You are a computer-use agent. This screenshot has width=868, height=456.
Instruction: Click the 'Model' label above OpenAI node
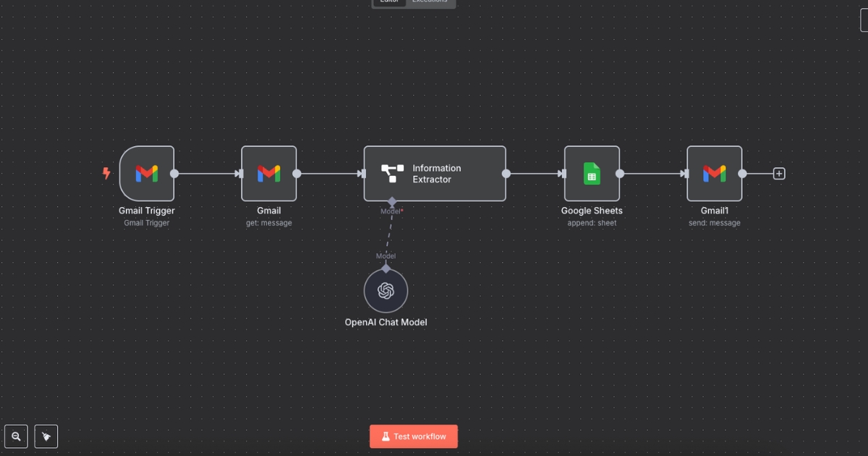coord(386,256)
